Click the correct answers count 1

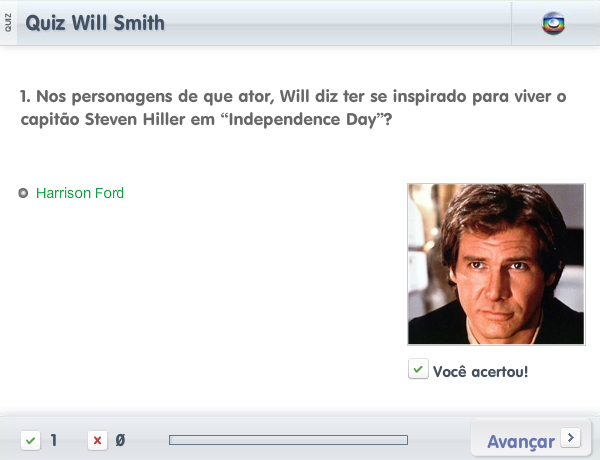click(54, 440)
